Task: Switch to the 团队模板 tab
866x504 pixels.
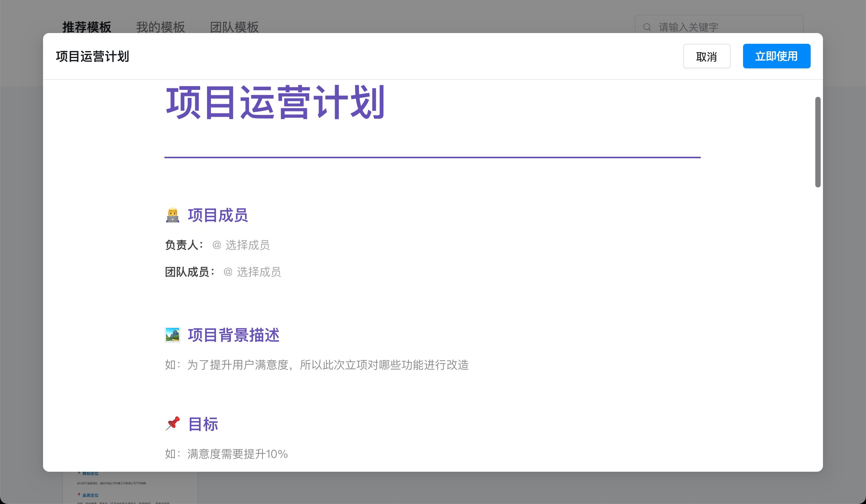Action: (x=234, y=27)
